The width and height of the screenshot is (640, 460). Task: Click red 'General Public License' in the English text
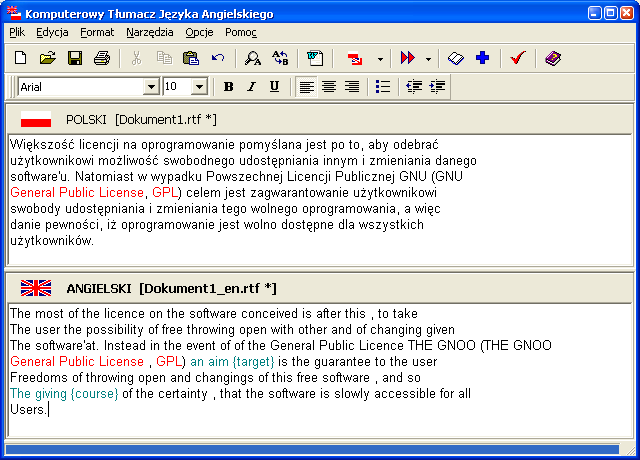coord(77,362)
